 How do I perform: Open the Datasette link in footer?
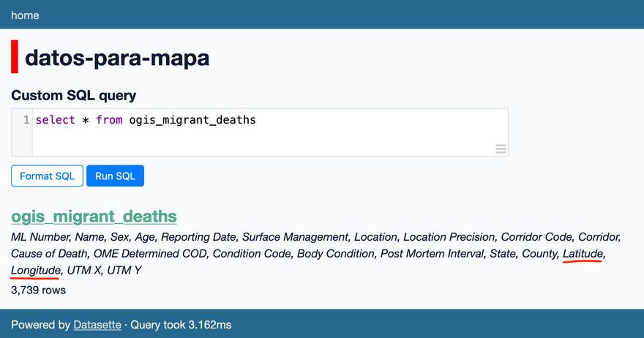coord(97,325)
